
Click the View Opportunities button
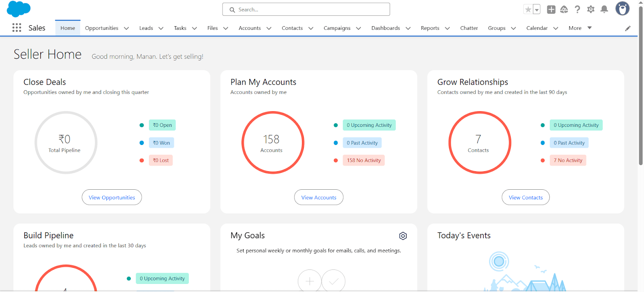click(112, 197)
